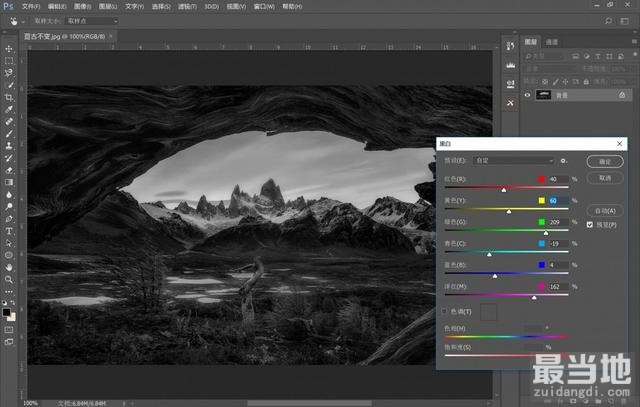Select the Hand tool

point(9,267)
